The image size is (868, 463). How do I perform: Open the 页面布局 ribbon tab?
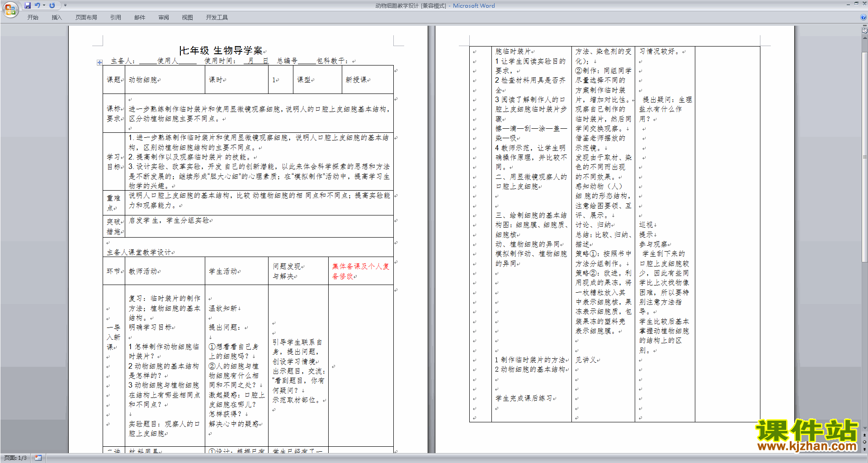point(86,18)
